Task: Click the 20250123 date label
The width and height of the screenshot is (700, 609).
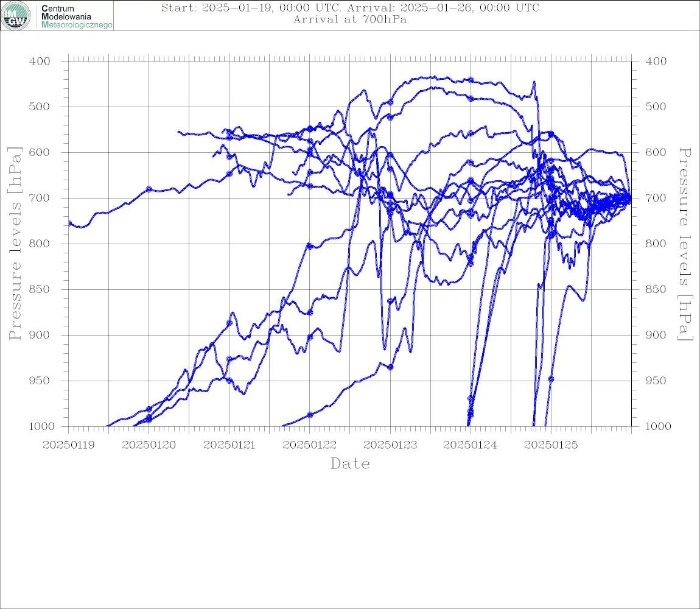Action: pos(390,445)
